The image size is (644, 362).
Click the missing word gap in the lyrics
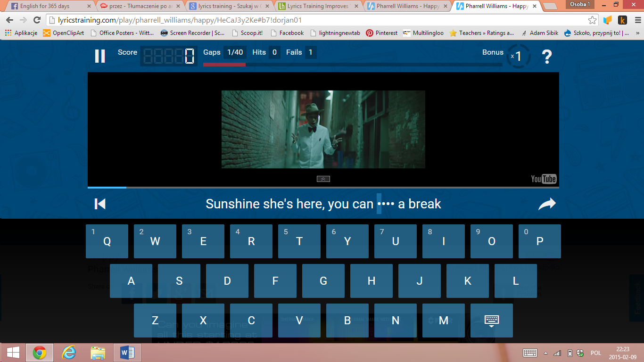tap(385, 204)
